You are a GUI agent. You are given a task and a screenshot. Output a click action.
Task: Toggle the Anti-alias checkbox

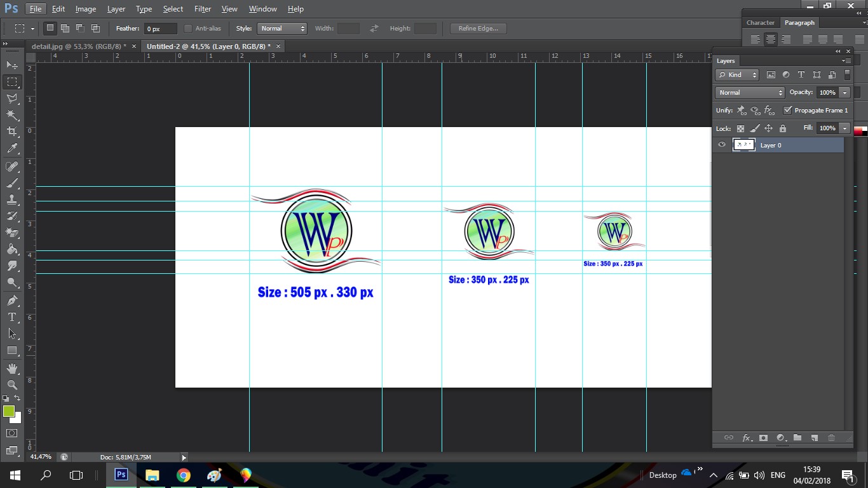tap(188, 29)
